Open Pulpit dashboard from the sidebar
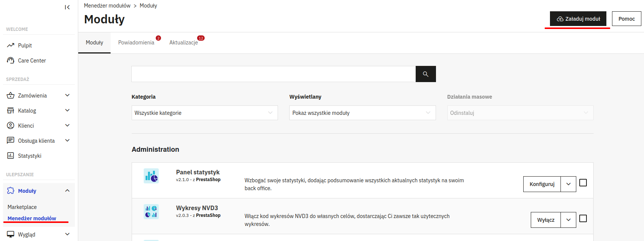The image size is (644, 241). click(25, 46)
